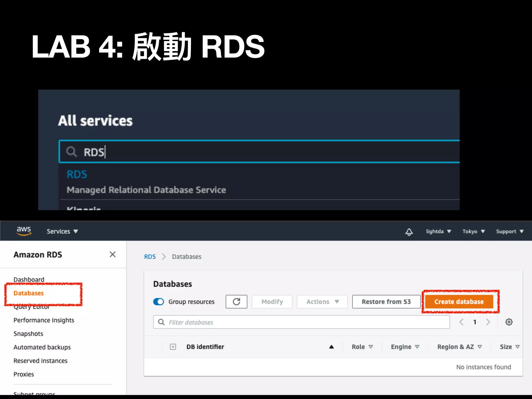Image resolution: width=532 pixels, height=399 pixels.
Task: Click Databases breadcrumb text
Action: coord(187,257)
